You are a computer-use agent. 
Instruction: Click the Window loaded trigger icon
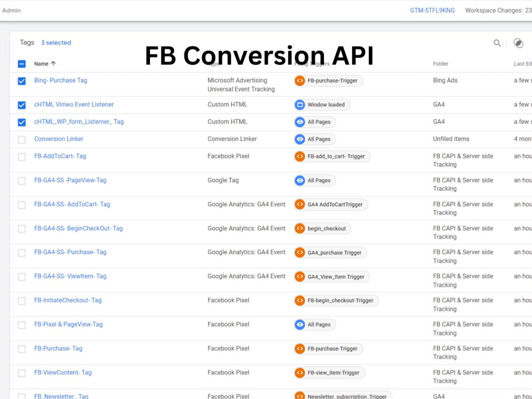[300, 105]
